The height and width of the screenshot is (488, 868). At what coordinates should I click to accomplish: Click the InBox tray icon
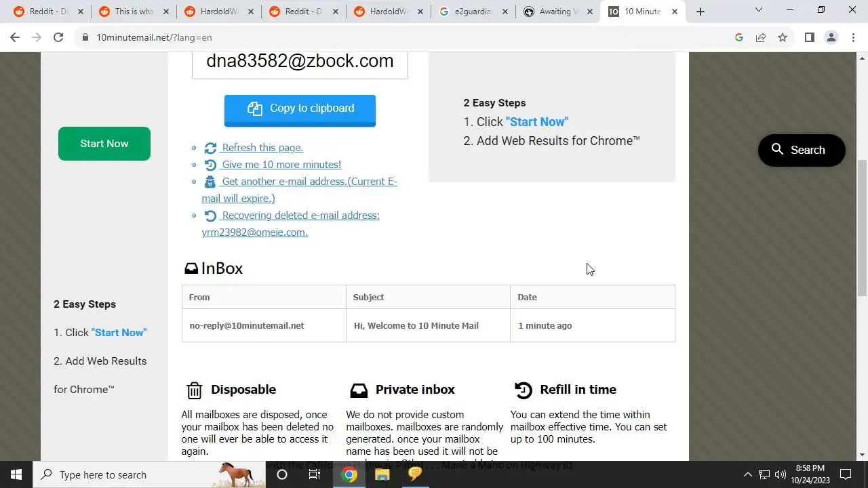click(191, 269)
